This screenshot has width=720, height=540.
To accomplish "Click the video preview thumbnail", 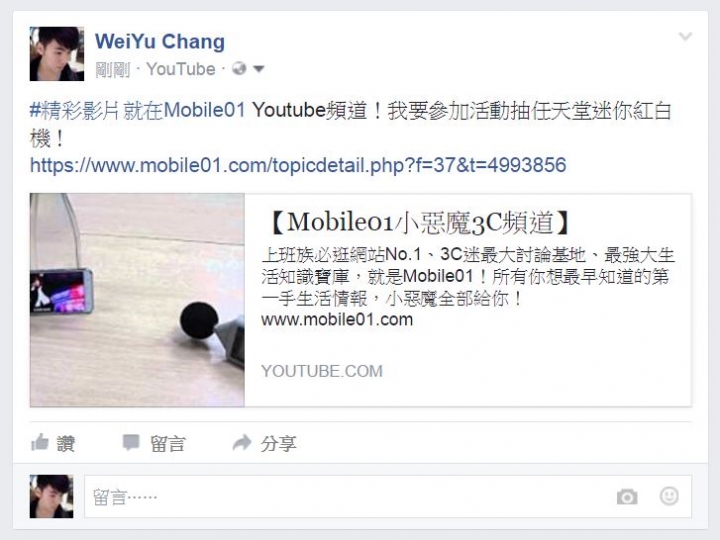I will click(137, 300).
